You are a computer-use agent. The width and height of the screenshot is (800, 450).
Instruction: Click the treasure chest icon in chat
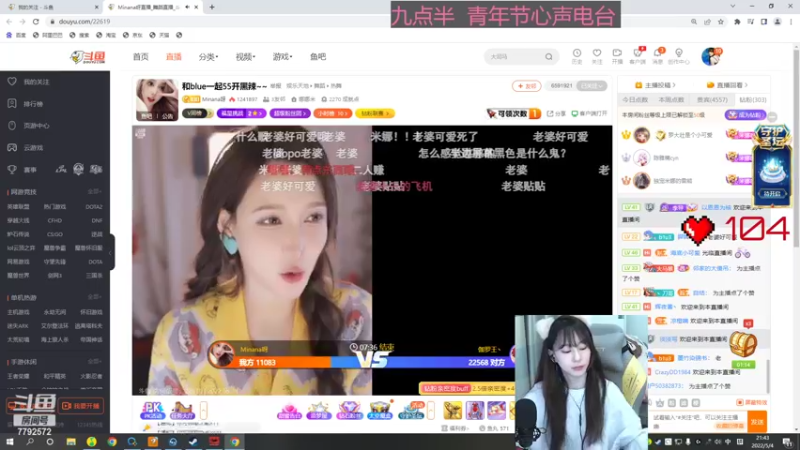[x=742, y=344]
